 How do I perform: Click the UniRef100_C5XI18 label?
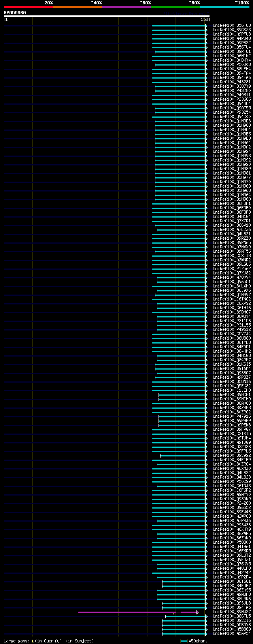click(232, 255)
